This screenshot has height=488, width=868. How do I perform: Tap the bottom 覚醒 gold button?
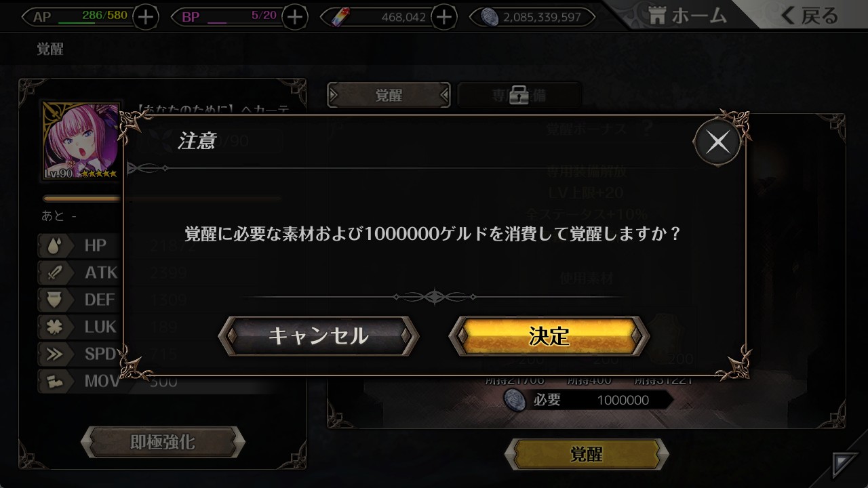pos(587,454)
